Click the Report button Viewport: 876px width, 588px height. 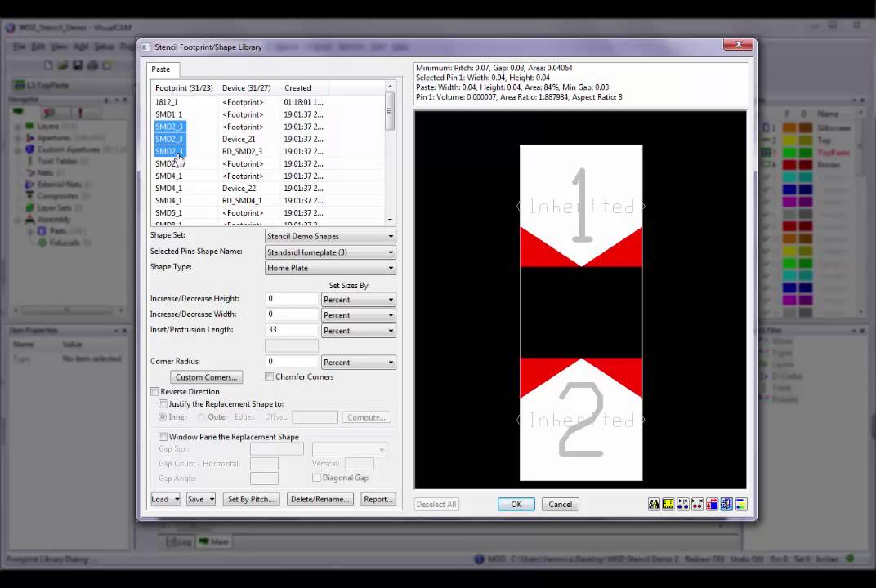[378, 499]
